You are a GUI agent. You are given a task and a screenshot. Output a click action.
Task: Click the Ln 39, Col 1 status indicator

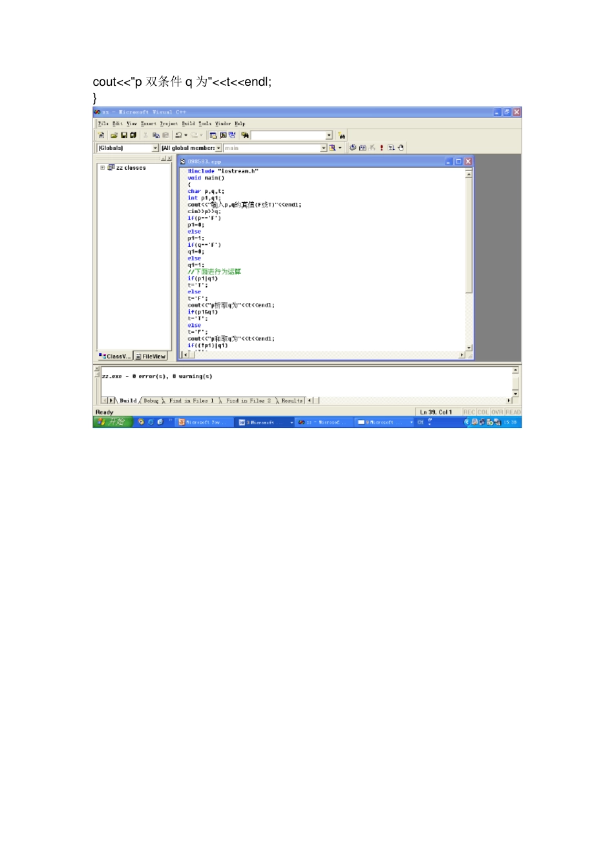pyautogui.click(x=436, y=411)
